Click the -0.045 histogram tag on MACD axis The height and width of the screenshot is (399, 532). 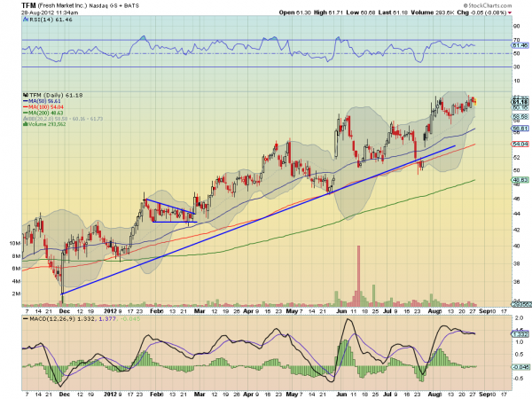coord(520,367)
